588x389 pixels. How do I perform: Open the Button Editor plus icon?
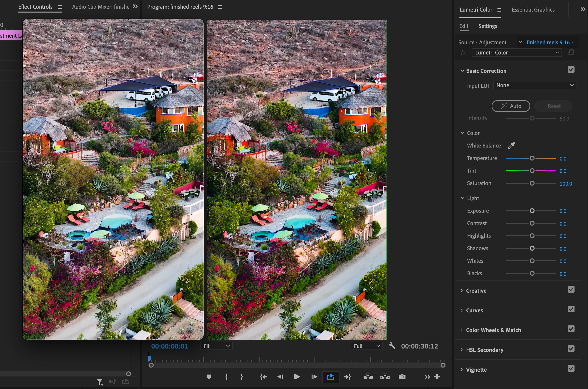(437, 377)
